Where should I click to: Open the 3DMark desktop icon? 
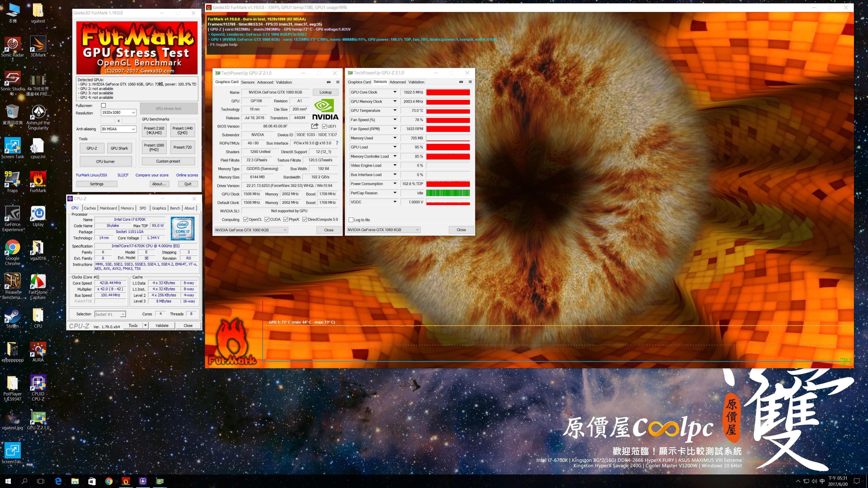(x=38, y=47)
